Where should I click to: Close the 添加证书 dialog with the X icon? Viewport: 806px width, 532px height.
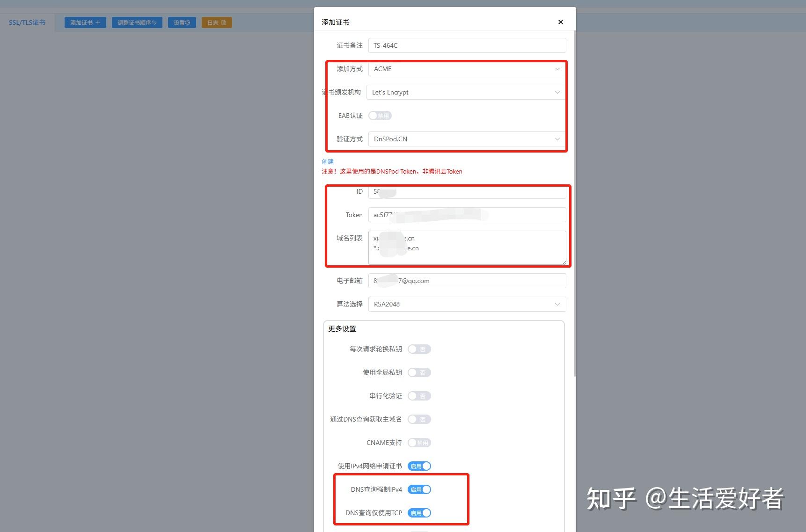560,22
